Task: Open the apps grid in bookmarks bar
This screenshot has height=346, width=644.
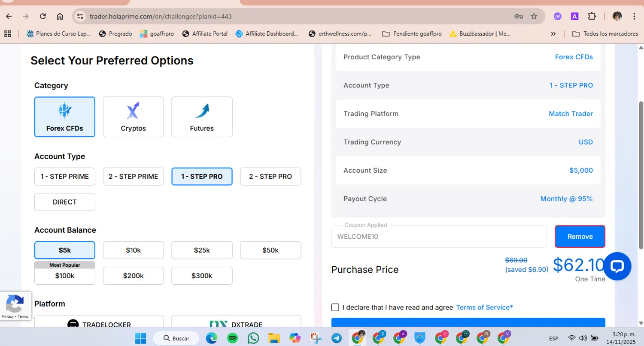Action: click(8, 33)
